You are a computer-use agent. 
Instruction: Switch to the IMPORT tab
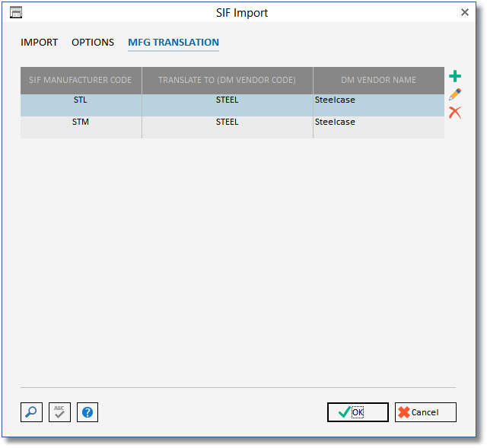(39, 43)
